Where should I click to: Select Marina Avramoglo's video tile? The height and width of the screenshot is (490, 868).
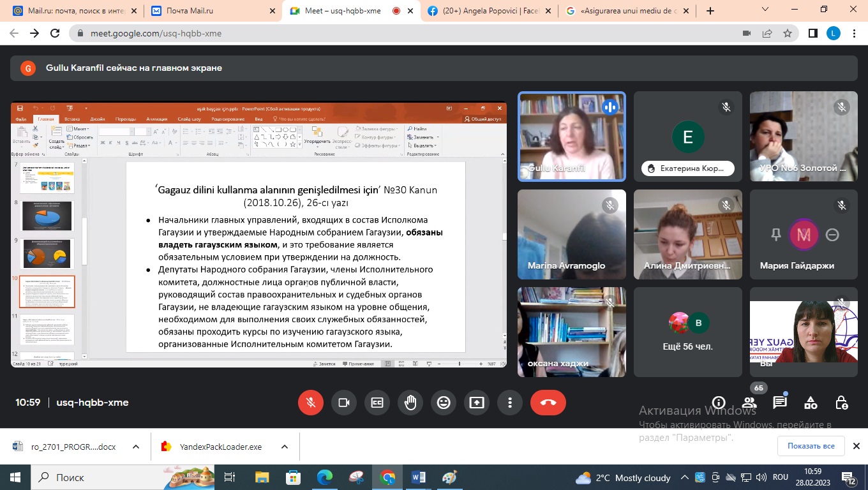[x=572, y=234]
